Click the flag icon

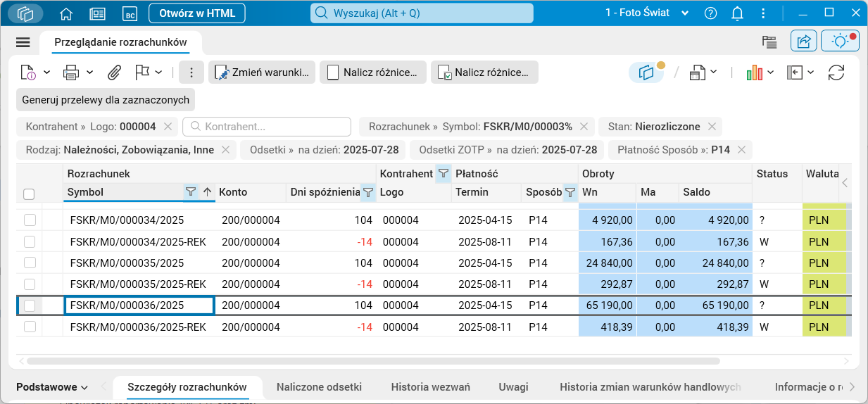point(141,72)
